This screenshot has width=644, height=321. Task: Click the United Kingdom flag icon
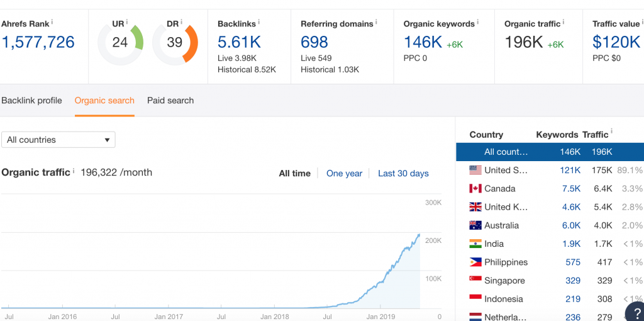point(475,207)
